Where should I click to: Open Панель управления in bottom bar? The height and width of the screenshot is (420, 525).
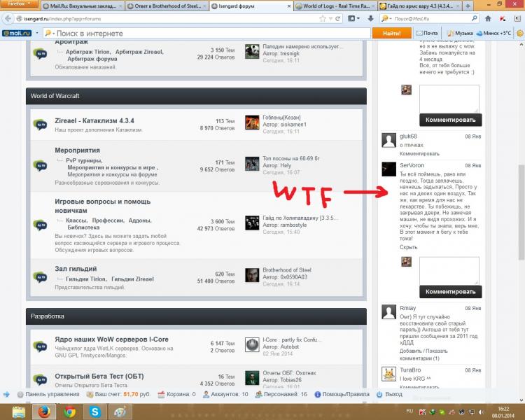48,394
